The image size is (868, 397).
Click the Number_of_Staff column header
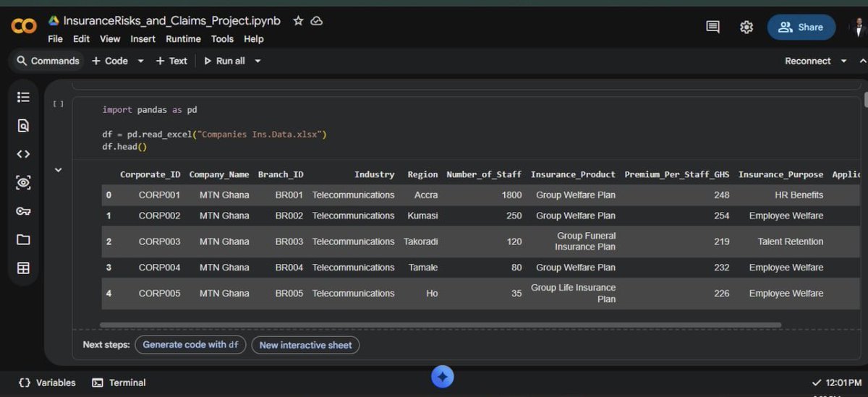(x=484, y=174)
